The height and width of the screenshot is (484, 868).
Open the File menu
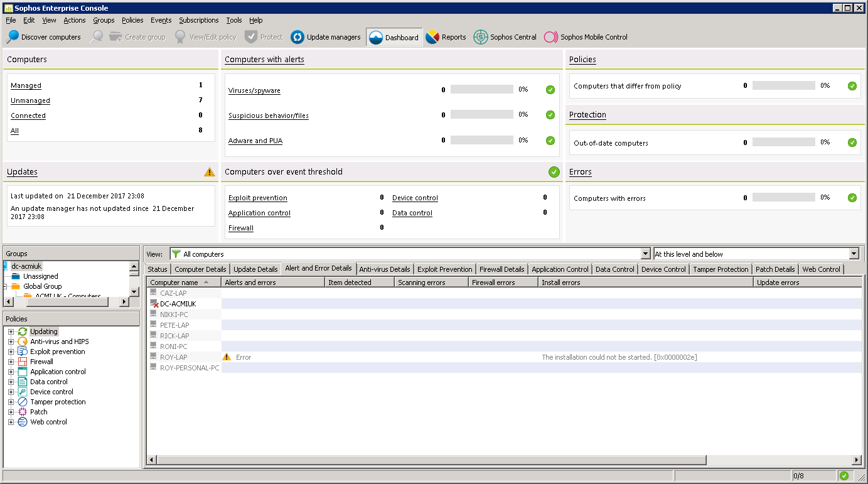11,20
